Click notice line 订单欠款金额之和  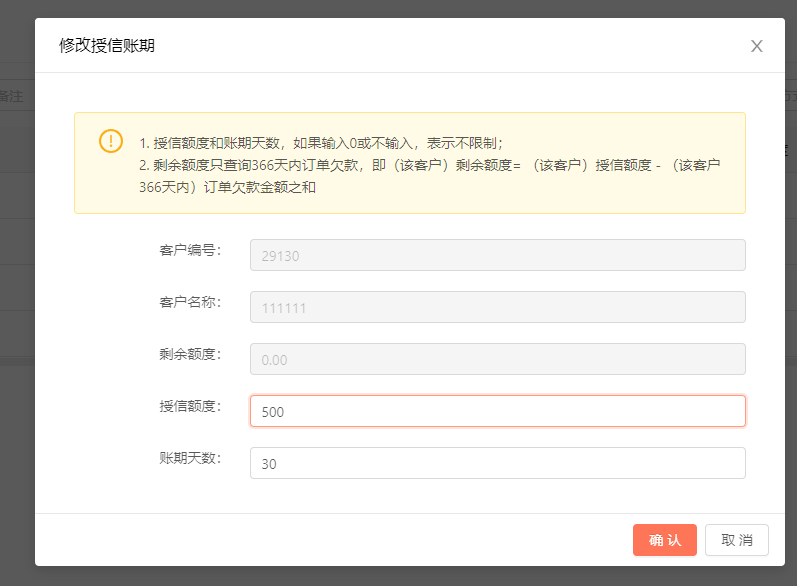[228, 187]
